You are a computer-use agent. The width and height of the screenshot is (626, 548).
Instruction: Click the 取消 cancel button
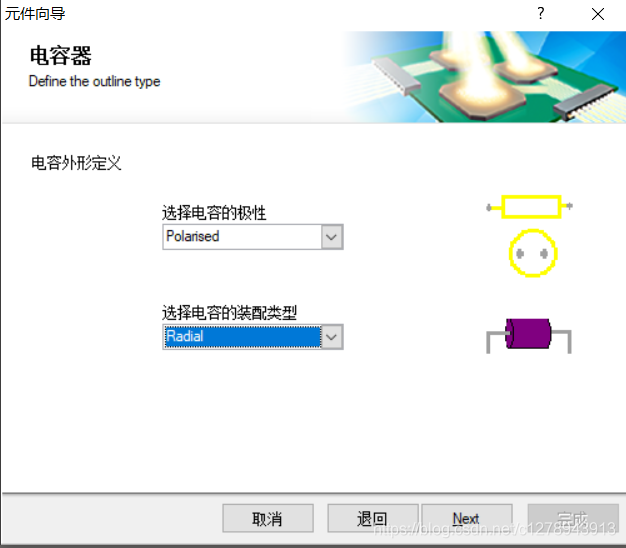[x=268, y=518]
